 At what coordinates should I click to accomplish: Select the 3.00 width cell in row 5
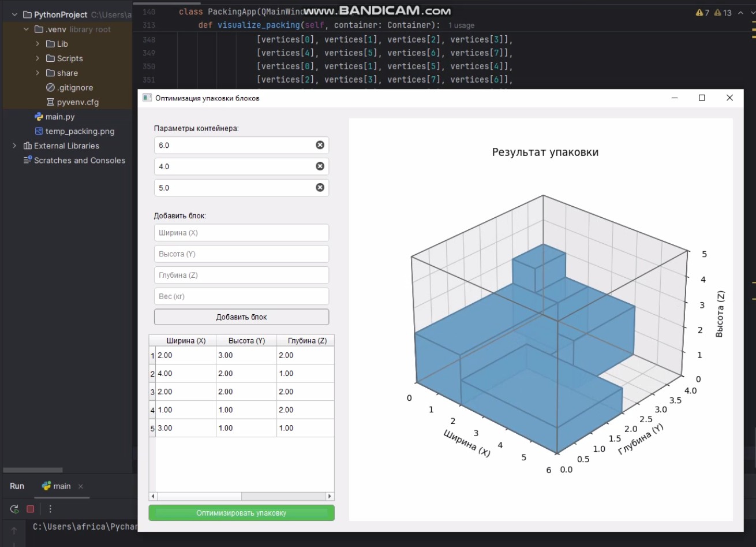coord(186,428)
